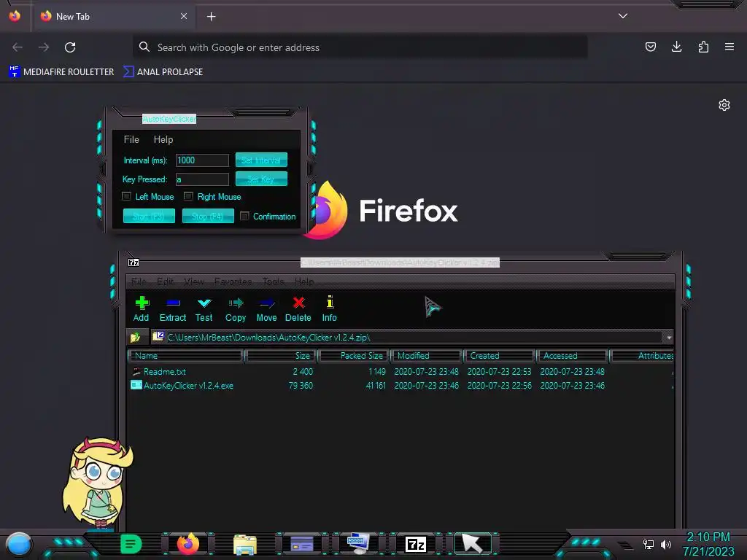Sort by Modified column header
Screen dimensions: 747x560
pyautogui.click(x=426, y=356)
